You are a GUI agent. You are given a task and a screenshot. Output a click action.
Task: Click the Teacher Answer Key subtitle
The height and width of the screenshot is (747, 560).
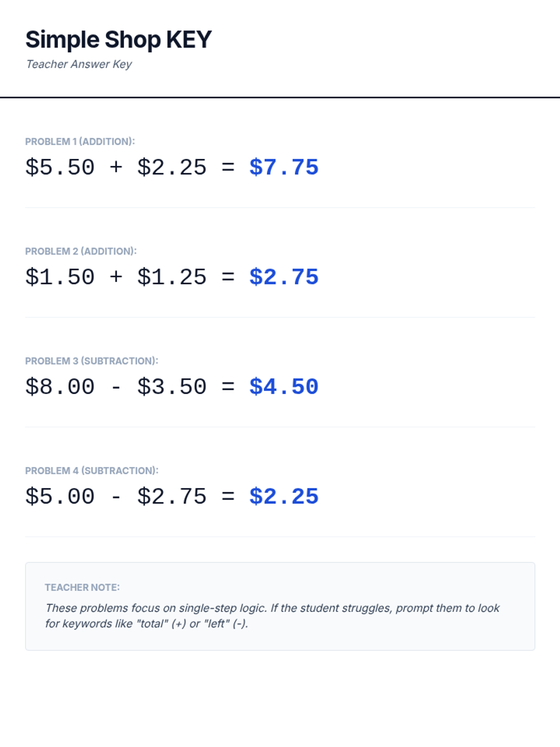[79, 64]
